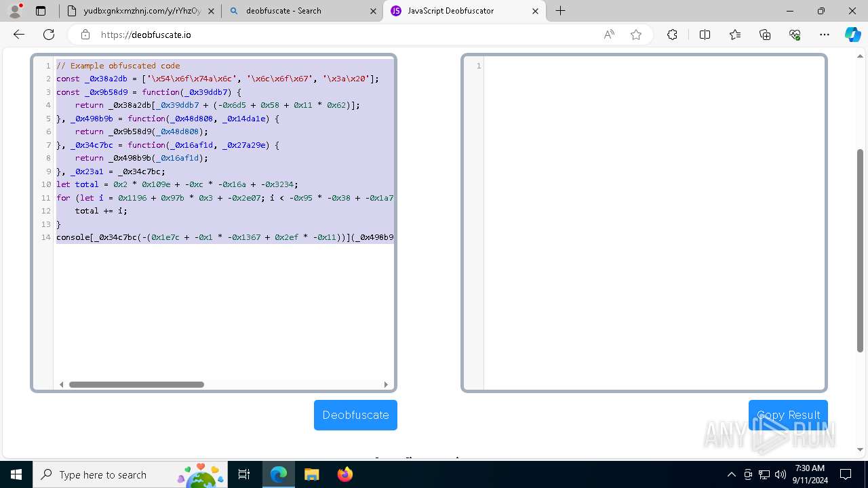The width and height of the screenshot is (868, 488).
Task: Open Microsoft Edge from the taskbar
Action: pyautogui.click(x=279, y=474)
